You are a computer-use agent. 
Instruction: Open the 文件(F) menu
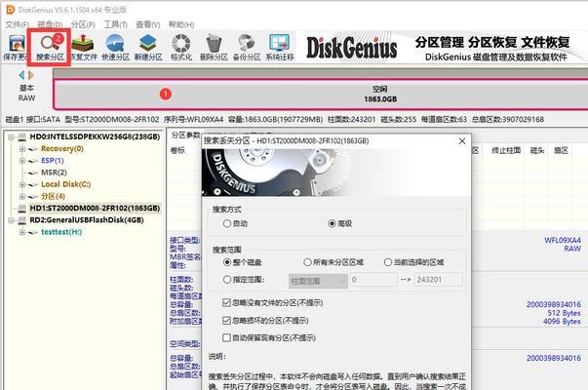pos(18,24)
